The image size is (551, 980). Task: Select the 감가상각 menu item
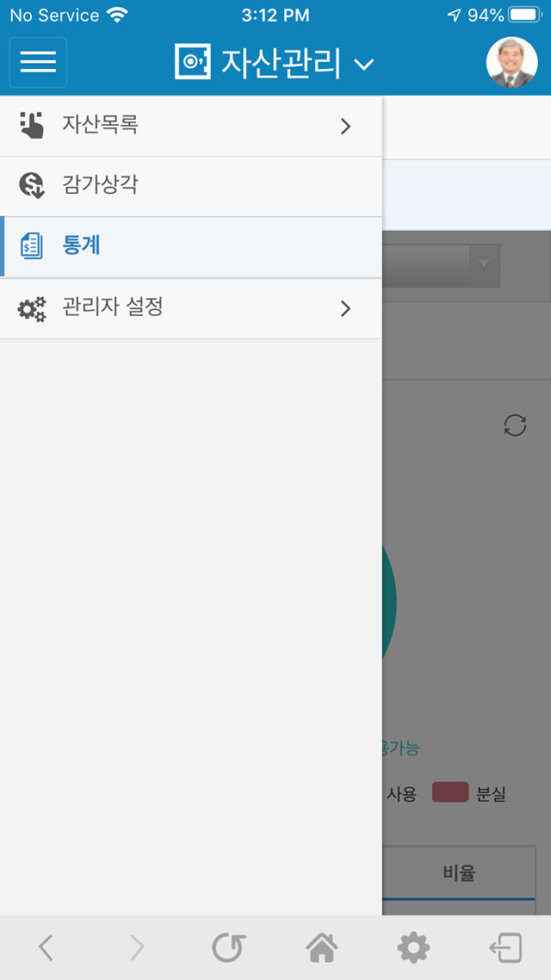click(190, 186)
